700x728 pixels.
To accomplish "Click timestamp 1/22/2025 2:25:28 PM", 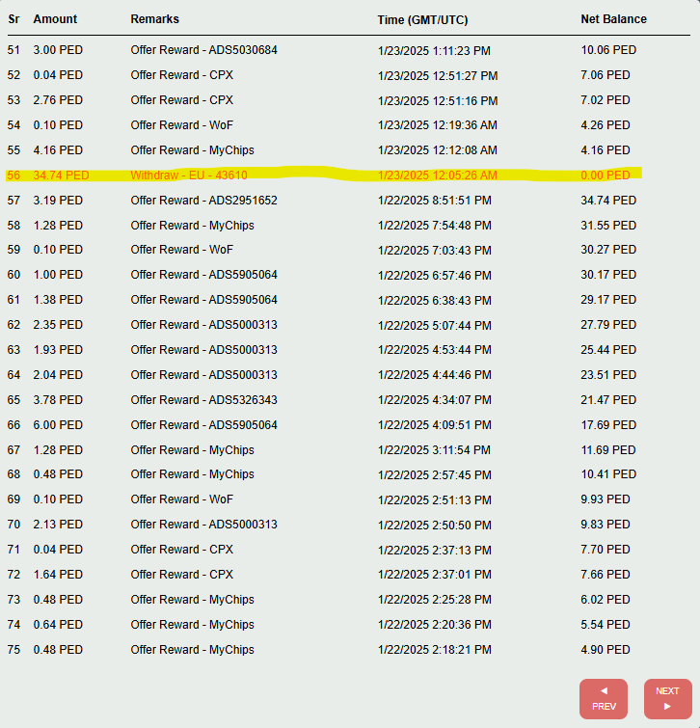I will click(435, 600).
